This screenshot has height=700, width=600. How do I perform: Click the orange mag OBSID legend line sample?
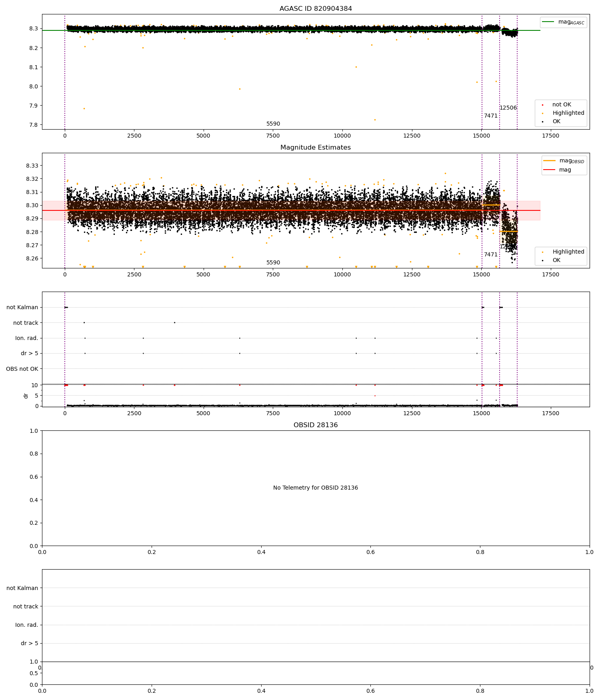click(x=550, y=161)
